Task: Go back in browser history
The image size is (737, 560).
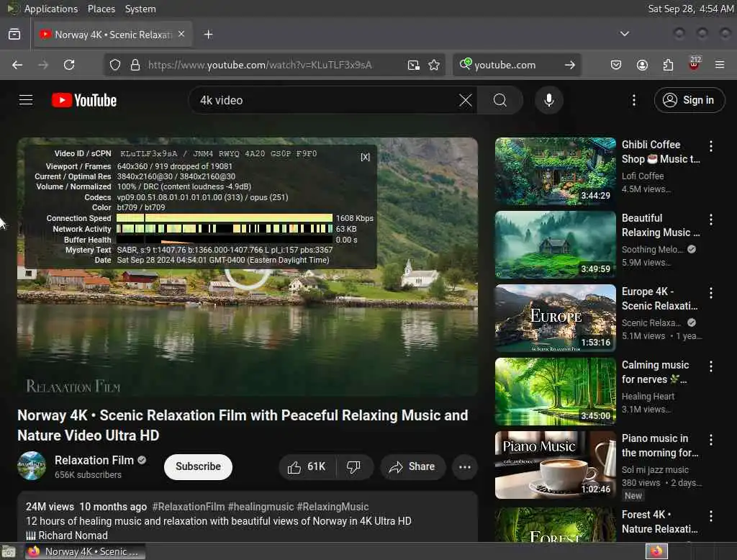Action: point(17,65)
